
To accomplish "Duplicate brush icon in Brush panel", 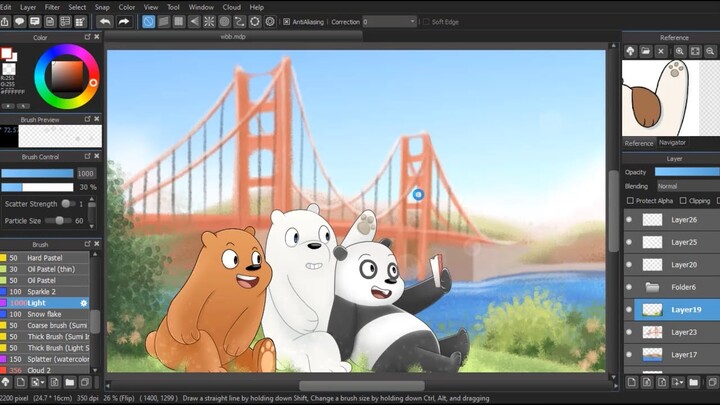I will tap(85, 382).
